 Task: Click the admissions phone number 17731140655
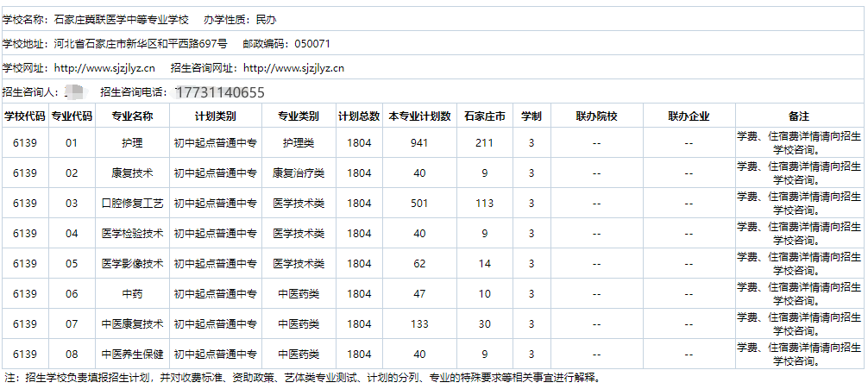click(219, 92)
